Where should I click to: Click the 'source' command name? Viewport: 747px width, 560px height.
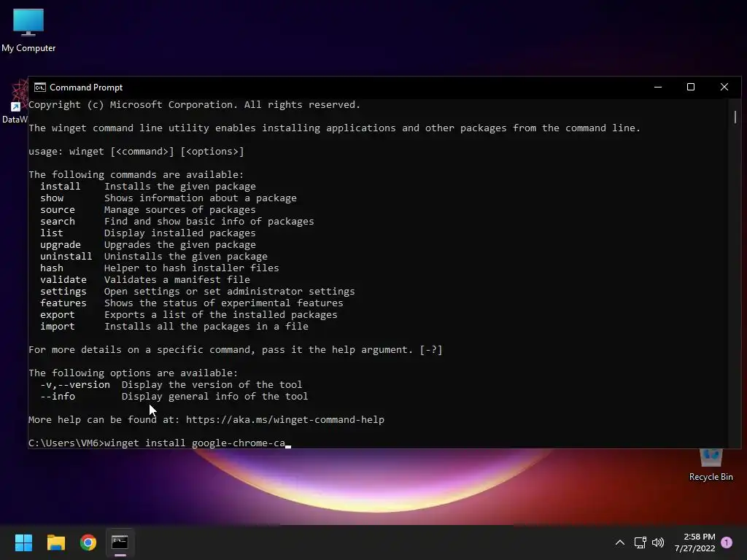[x=58, y=209]
